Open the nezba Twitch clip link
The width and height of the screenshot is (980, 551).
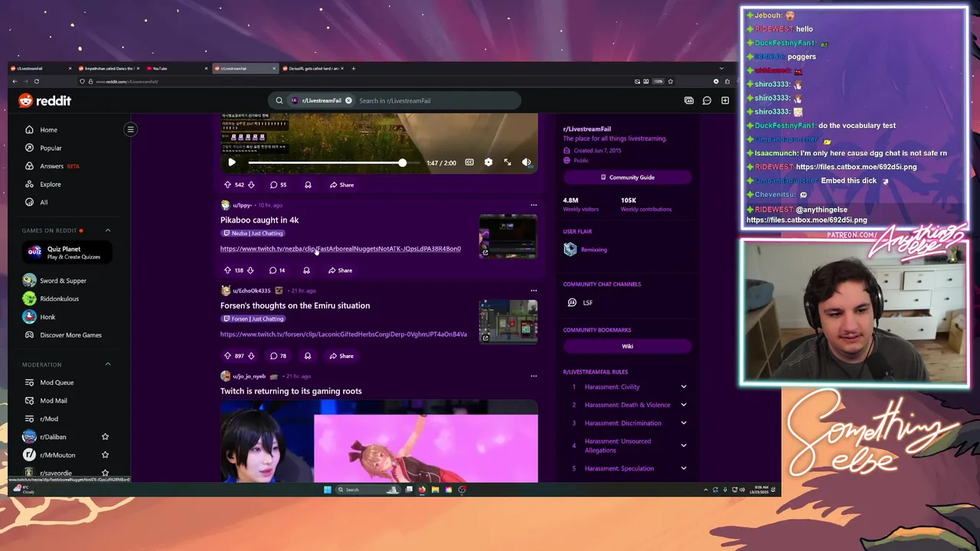341,249
